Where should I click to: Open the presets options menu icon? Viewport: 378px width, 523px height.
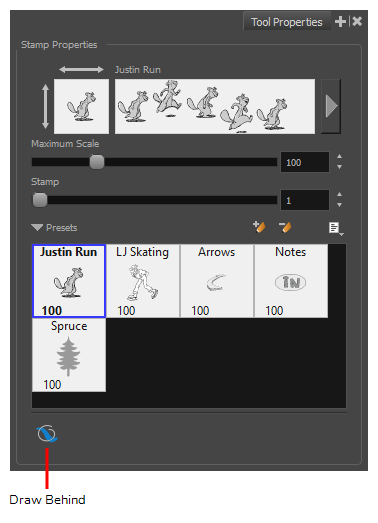click(336, 228)
